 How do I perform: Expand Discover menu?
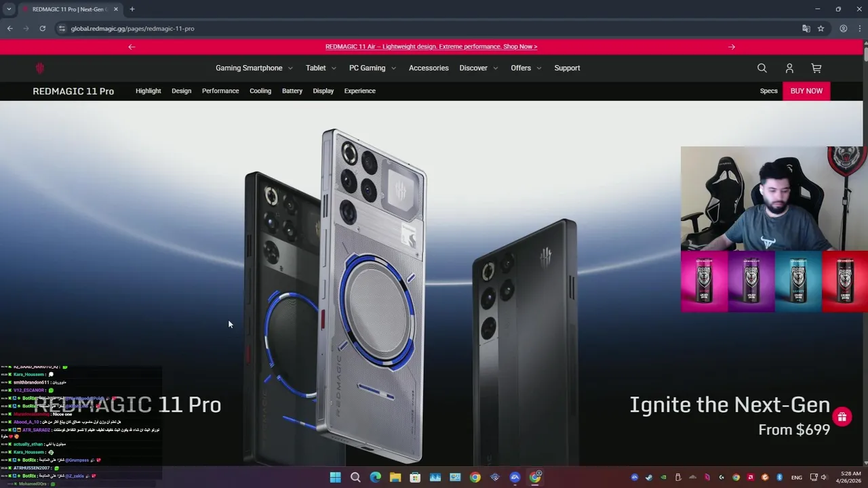point(479,68)
